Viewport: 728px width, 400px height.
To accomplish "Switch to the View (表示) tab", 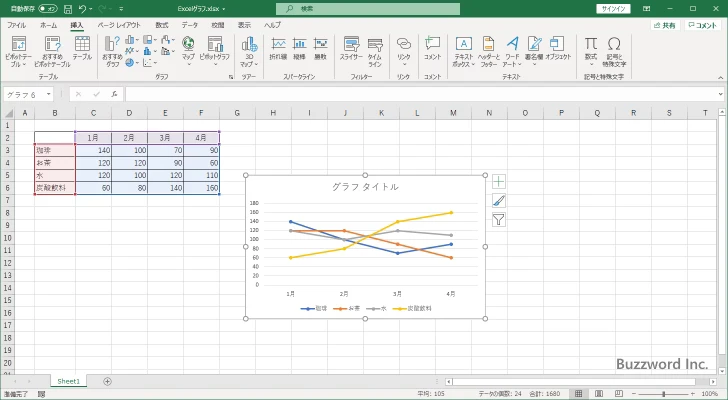I will (244, 25).
